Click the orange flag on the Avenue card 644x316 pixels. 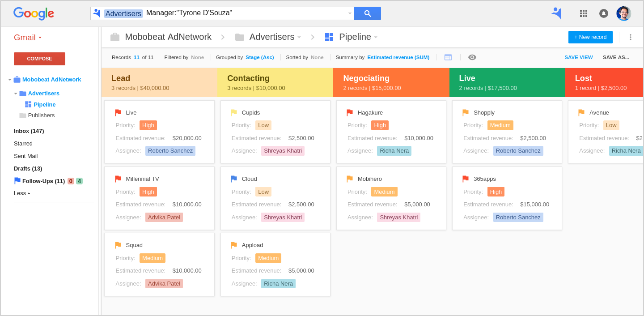[x=581, y=113]
